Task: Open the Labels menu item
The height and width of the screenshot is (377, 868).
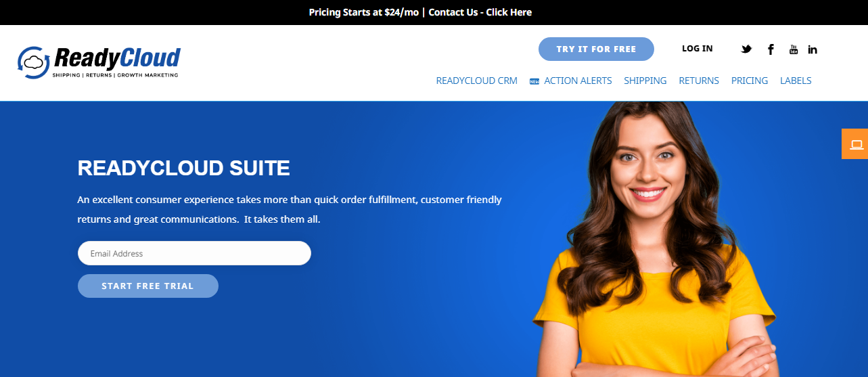Action: click(796, 81)
